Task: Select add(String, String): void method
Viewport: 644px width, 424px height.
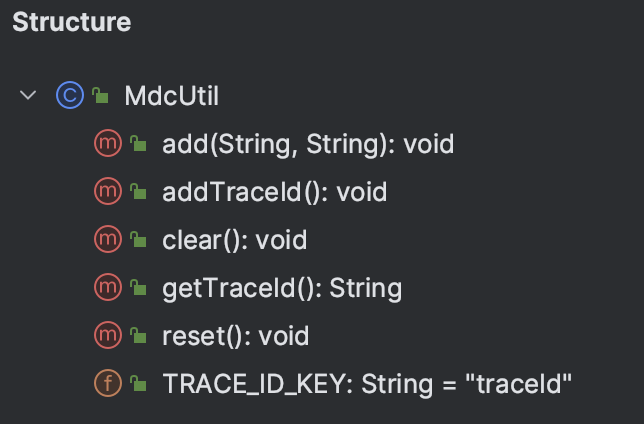Action: tap(308, 144)
